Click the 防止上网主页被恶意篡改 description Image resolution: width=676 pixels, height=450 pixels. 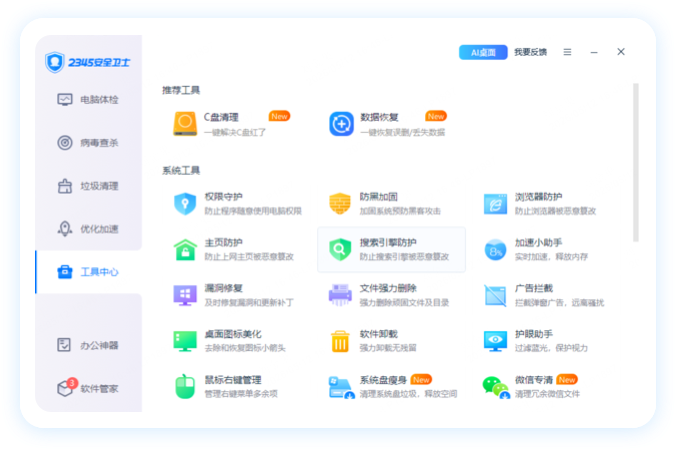click(x=249, y=256)
